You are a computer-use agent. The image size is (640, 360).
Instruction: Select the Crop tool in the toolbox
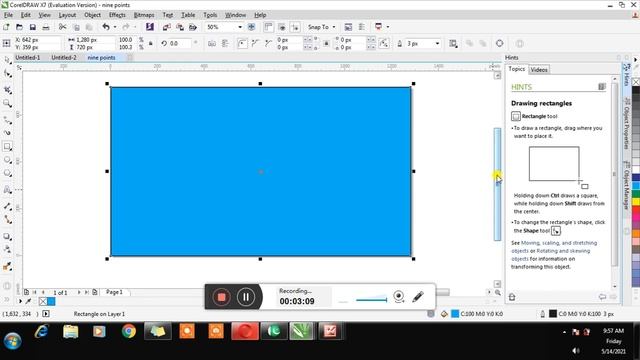pyautogui.click(x=7, y=89)
